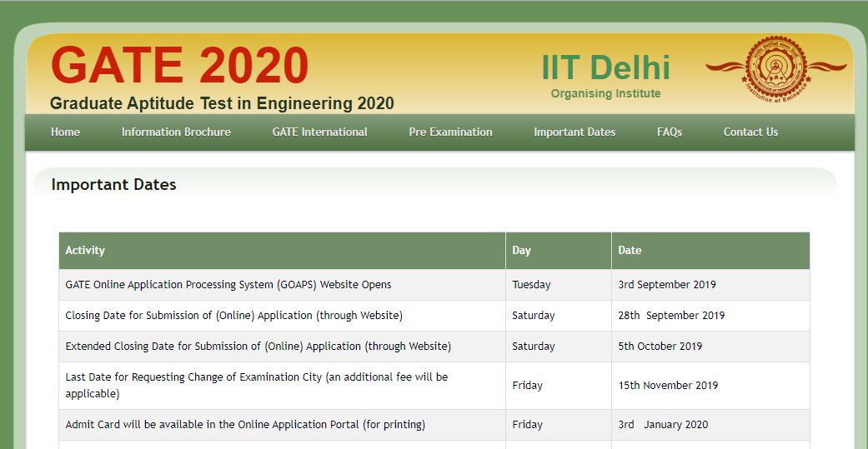Click the IIT Delhi heading text
The height and width of the screenshot is (449, 868).
[605, 67]
